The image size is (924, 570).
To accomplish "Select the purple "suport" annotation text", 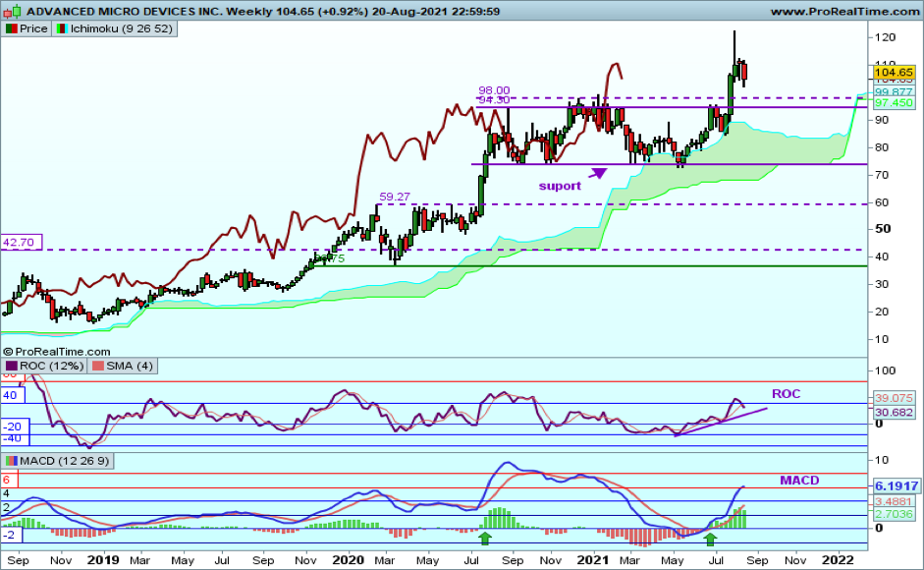I will [x=560, y=186].
